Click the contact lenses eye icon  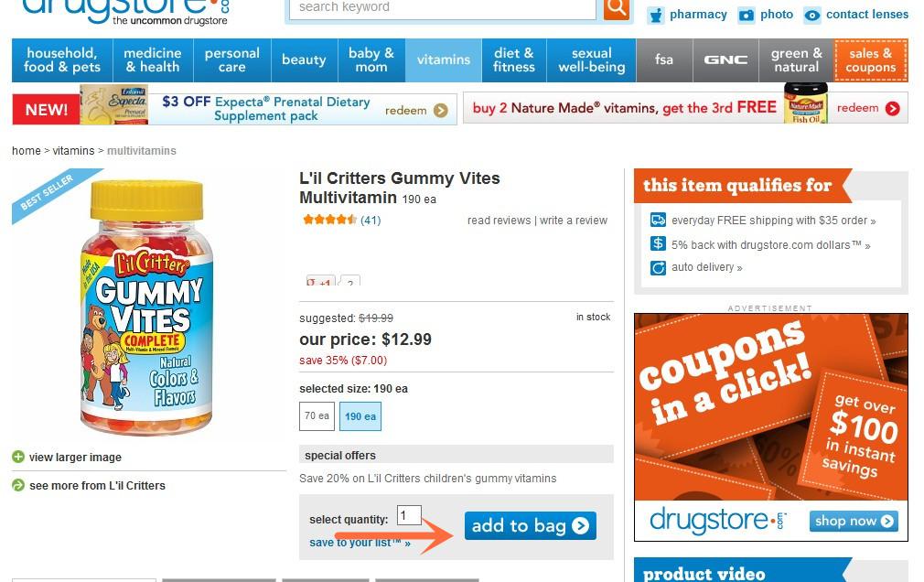(x=812, y=16)
